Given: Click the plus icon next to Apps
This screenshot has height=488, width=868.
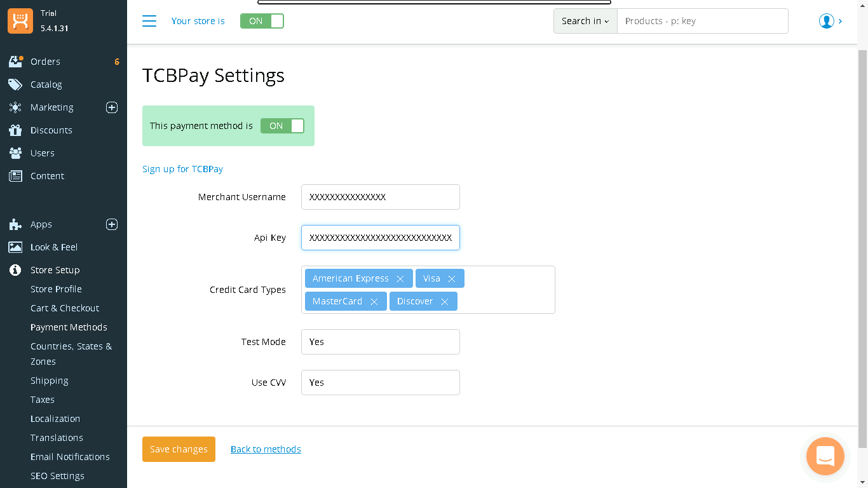Looking at the screenshot, I should click(112, 224).
